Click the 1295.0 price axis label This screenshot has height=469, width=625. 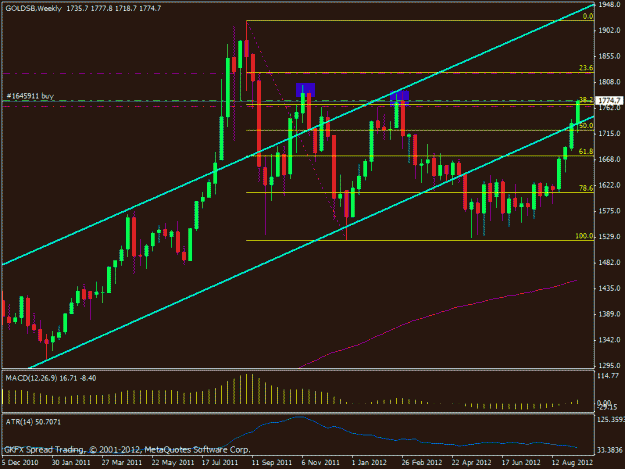[x=610, y=365]
